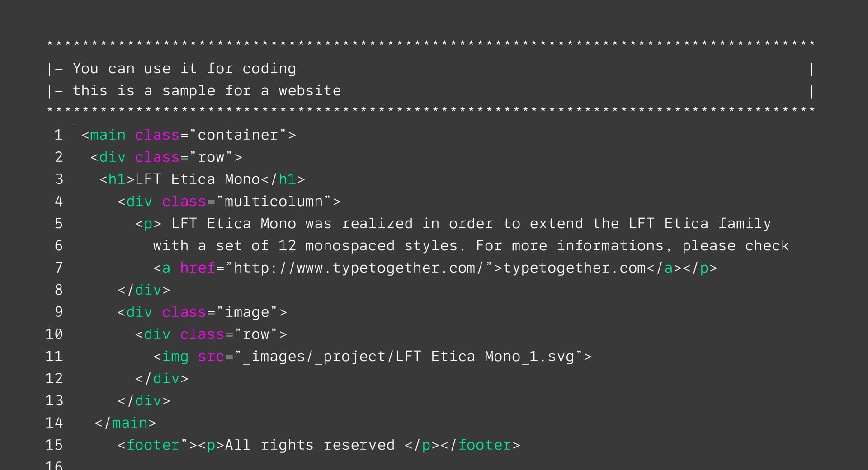868x470 pixels.
Task: Click line number 10 in the gutter
Action: point(54,334)
